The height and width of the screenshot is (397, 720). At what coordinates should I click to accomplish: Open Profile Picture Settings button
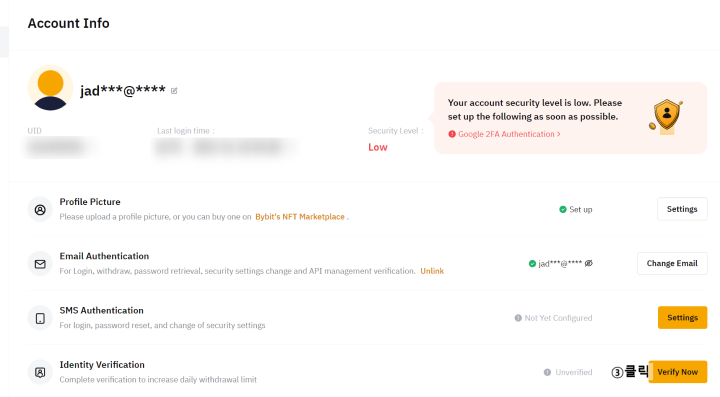(682, 209)
